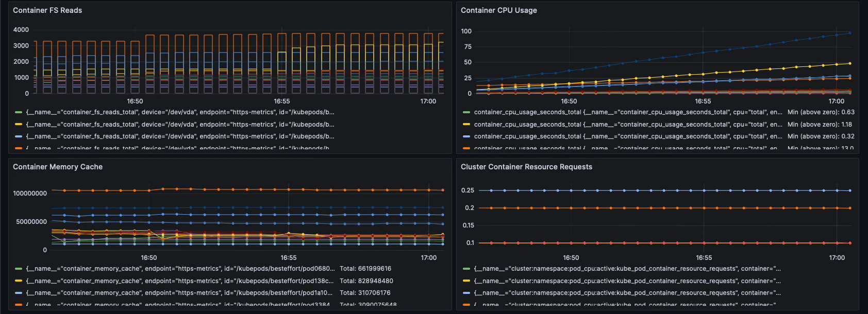Toggle blue container_cpu_usage_seconds_total legend series label
Viewport: 868px width, 314px height.
coord(628,136)
